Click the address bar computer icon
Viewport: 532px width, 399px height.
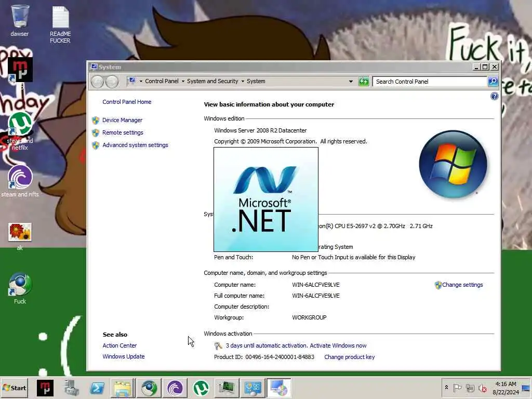click(x=132, y=81)
